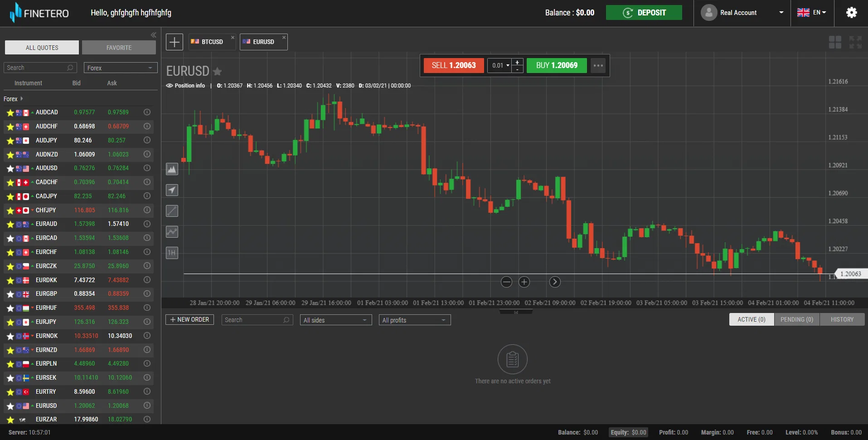Viewport: 868px width, 440px height.
Task: Click the DEPOSIT button
Action: (644, 13)
